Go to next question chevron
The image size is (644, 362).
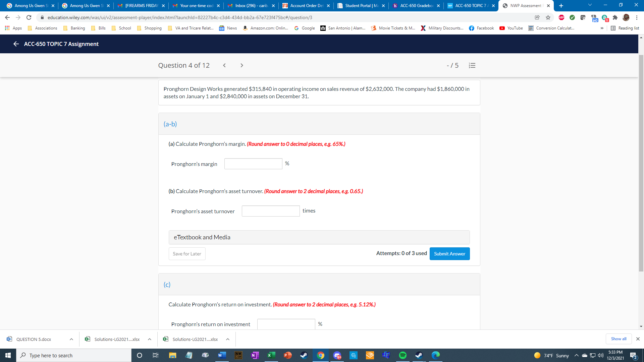pos(241,65)
